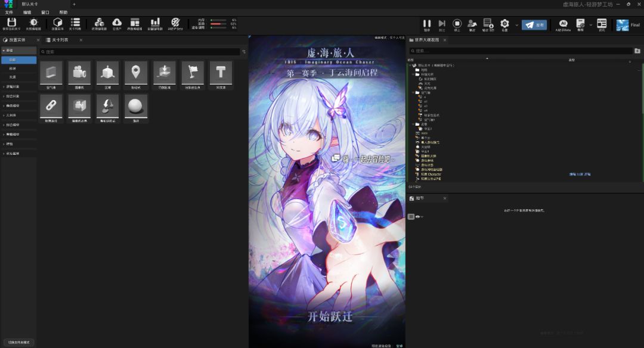644x348 pixels.
Task: Expand the dropdown arrow next to settings gear
Action: [516, 25]
